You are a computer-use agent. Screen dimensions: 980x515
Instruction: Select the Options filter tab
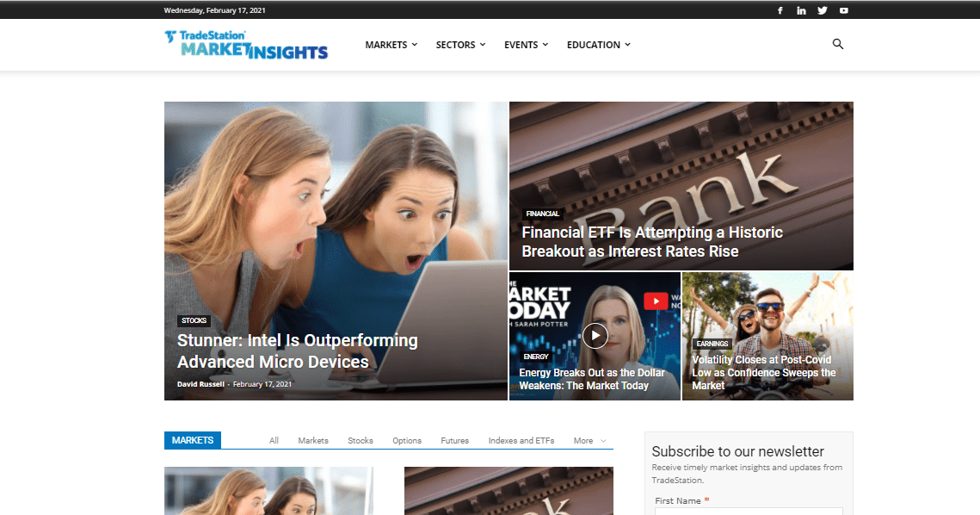pyautogui.click(x=407, y=441)
